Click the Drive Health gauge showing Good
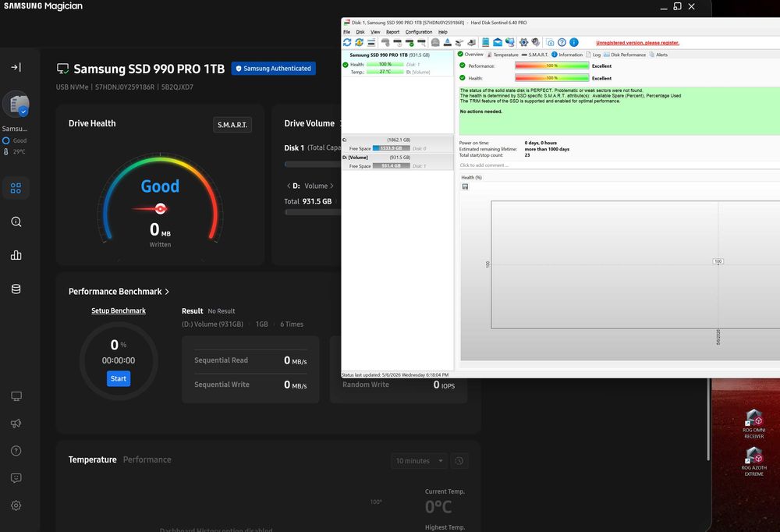 point(160,199)
